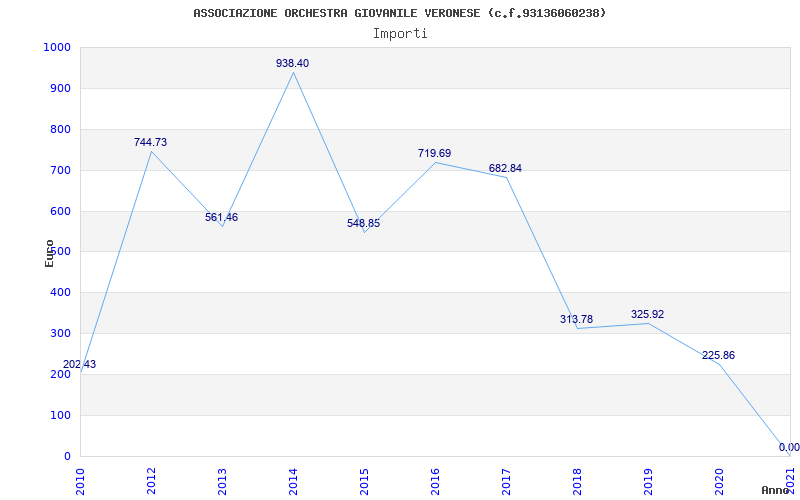Select the 719.69 data label
800x500 pixels.
click(x=434, y=154)
